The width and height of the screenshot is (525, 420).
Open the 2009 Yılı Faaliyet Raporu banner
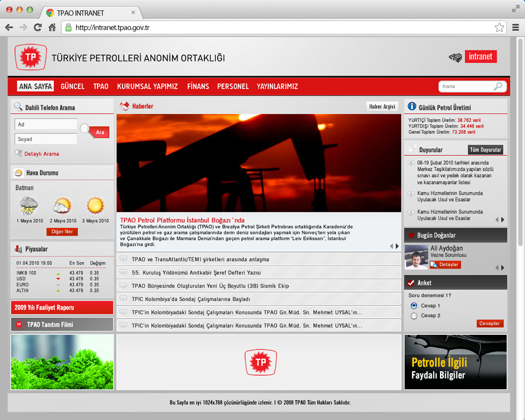coord(62,308)
